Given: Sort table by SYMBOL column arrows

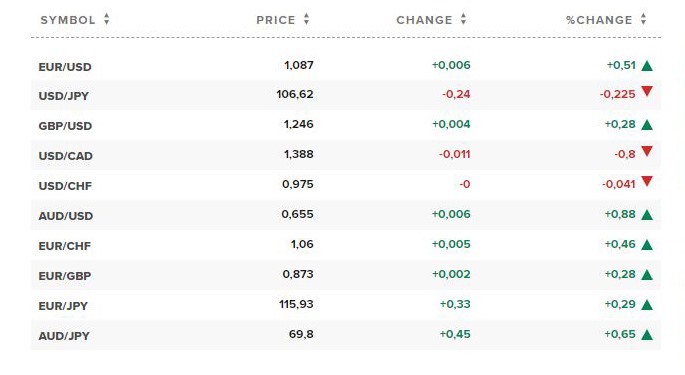Looking at the screenshot, I should (x=107, y=19).
